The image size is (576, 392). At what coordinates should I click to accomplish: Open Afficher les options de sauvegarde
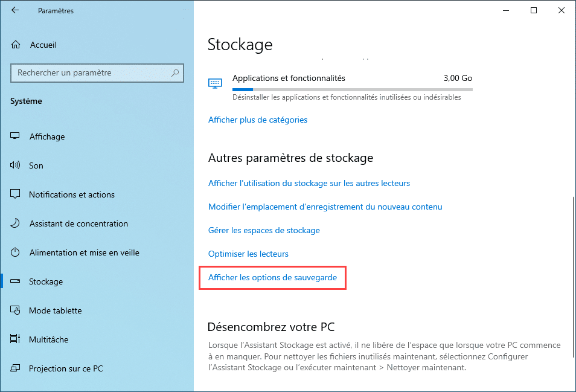[272, 277]
